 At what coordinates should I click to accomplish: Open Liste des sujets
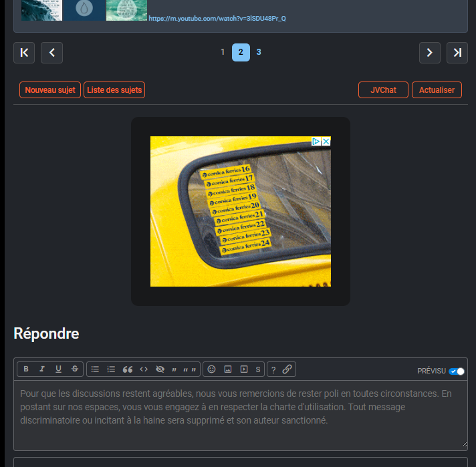[x=114, y=90]
